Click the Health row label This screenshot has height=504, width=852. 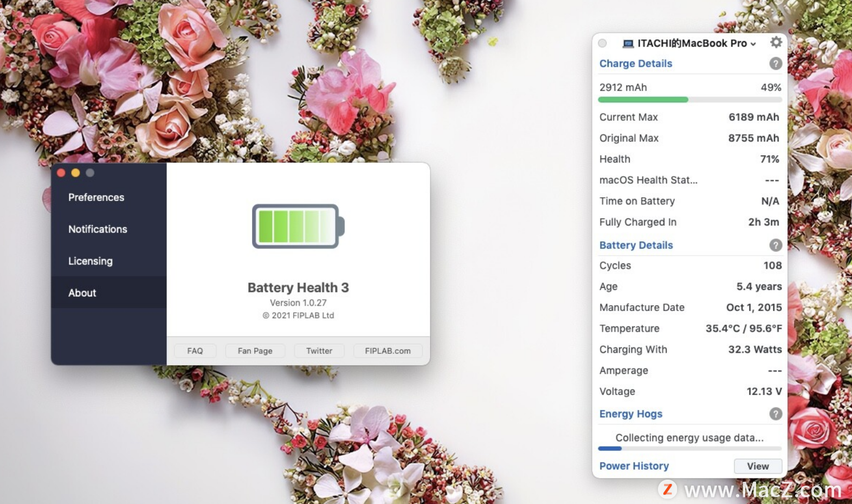(x=615, y=159)
